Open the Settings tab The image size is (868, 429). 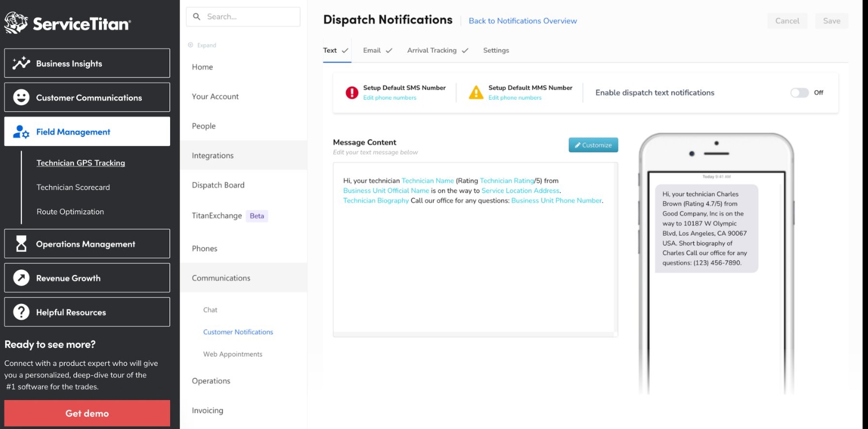(x=496, y=50)
